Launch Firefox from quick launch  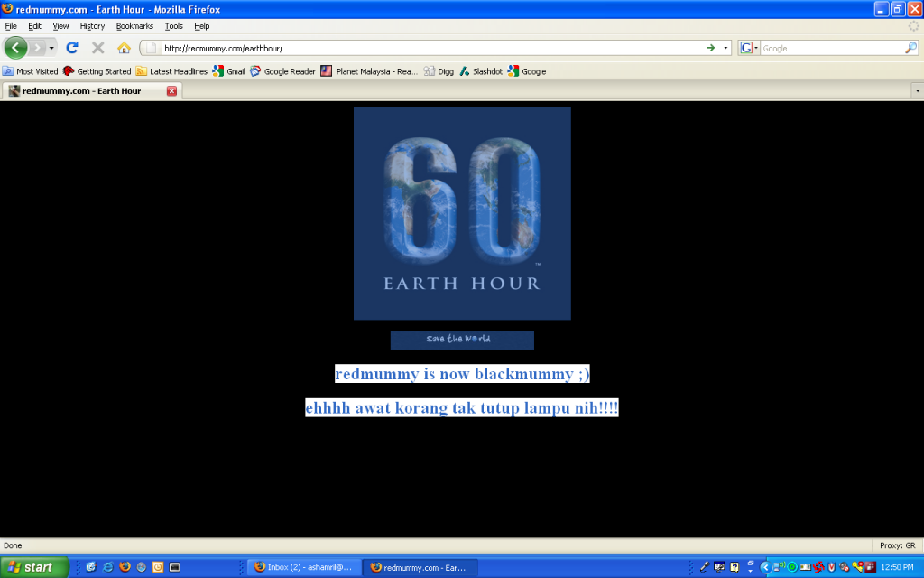125,567
